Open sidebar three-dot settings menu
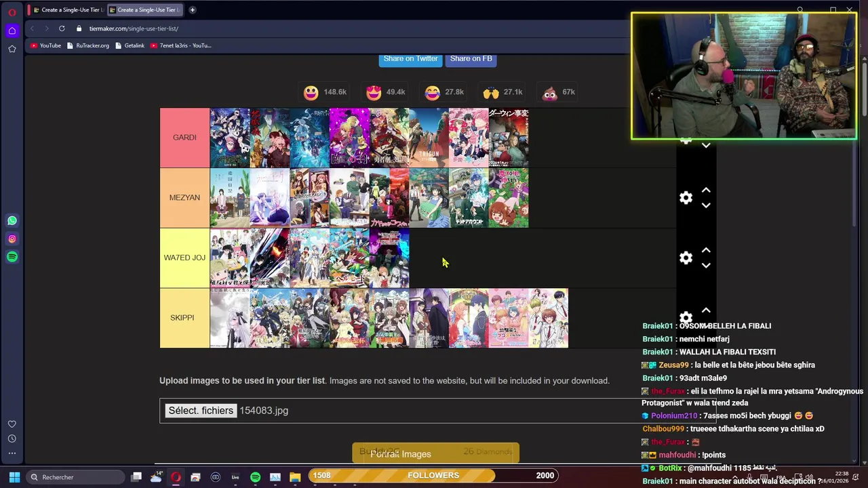This screenshot has height=488, width=868. [12, 453]
